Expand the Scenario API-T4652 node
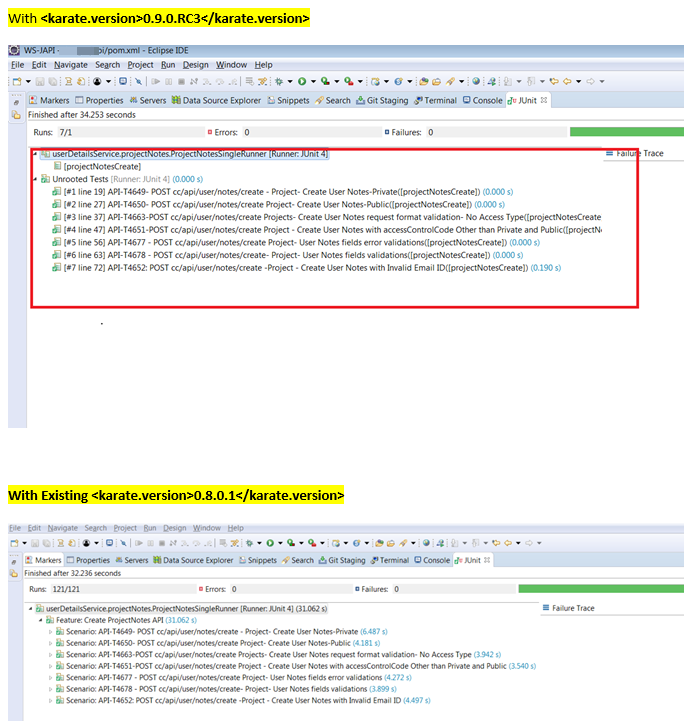Viewport: 684px width, 721px height. [51, 701]
